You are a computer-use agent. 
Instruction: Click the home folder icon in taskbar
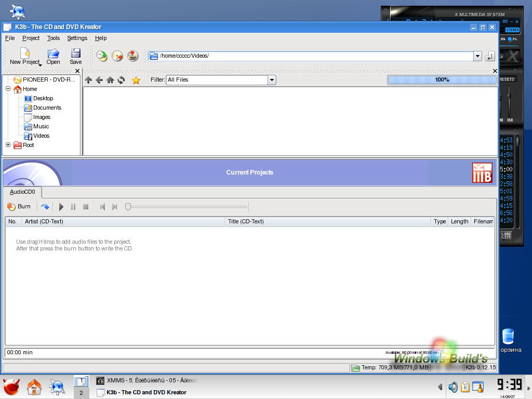34,387
